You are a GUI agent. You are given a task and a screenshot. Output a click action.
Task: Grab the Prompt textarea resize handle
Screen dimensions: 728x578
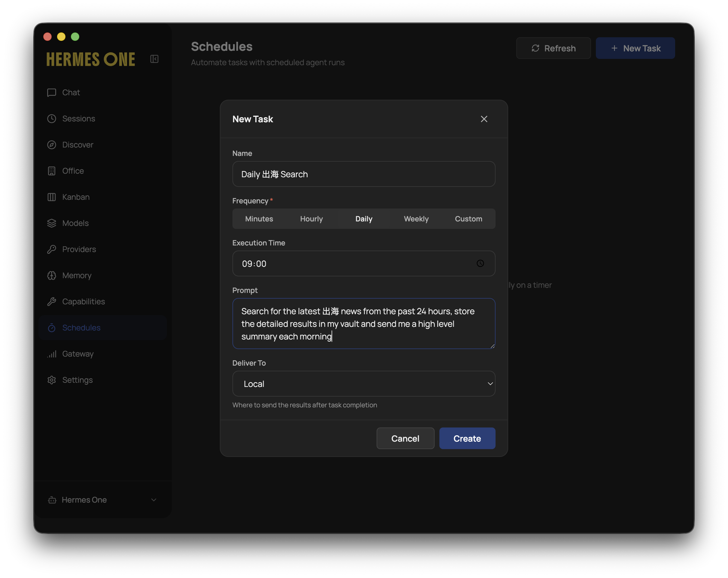click(x=492, y=346)
